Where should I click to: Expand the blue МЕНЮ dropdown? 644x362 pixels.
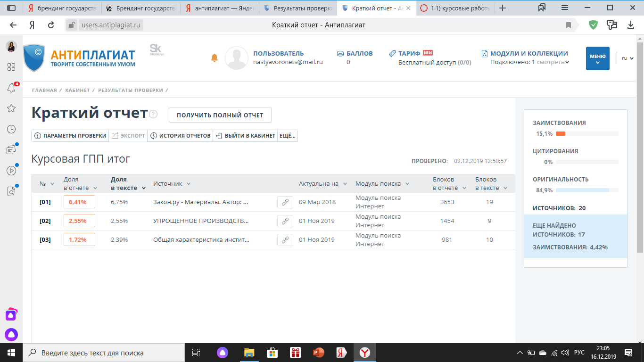[x=597, y=58]
